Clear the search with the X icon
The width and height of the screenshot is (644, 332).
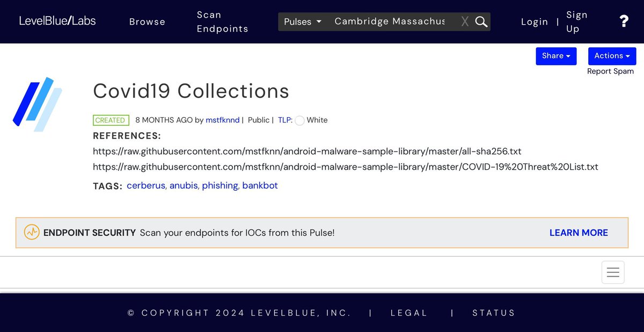465,21
